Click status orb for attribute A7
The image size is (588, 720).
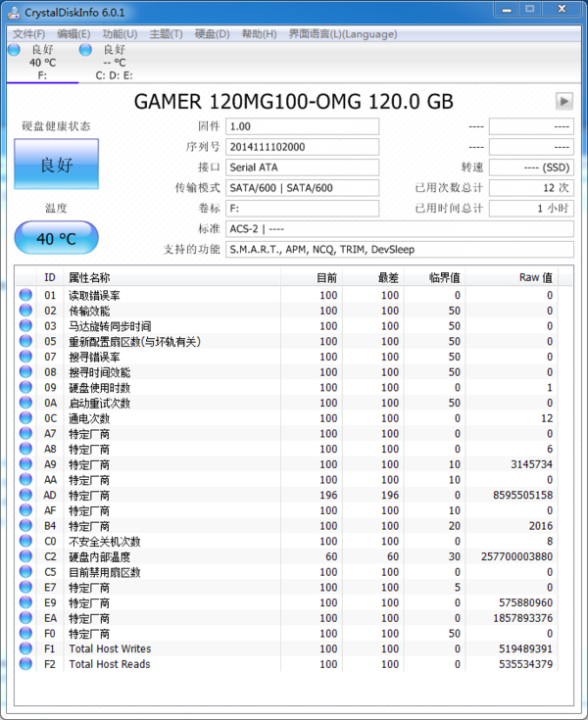[25, 433]
